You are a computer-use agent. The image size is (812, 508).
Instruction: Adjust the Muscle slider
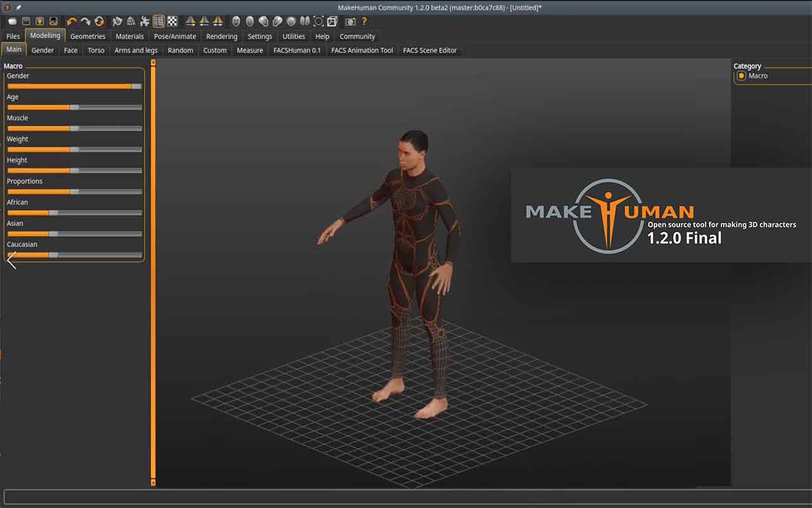tap(74, 128)
